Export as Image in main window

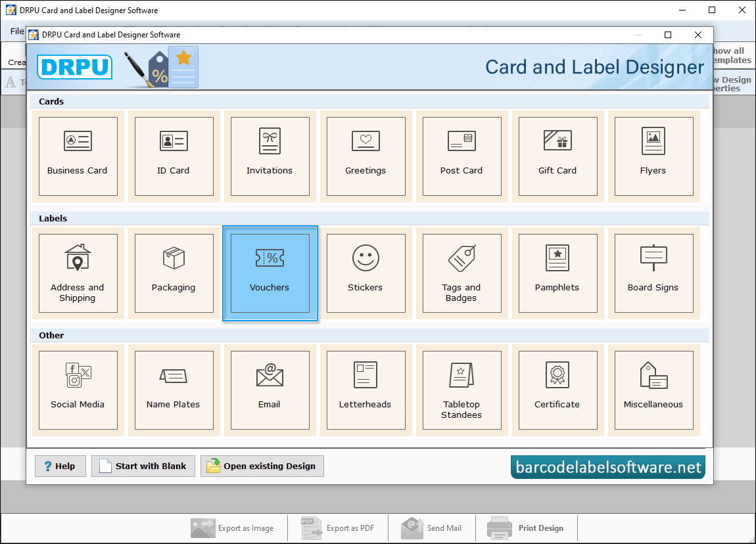point(233,528)
